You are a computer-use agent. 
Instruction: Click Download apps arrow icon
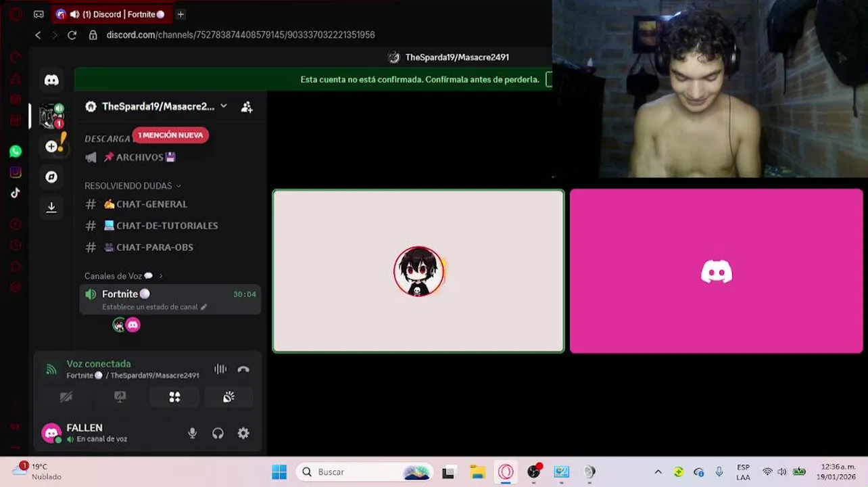click(x=51, y=207)
